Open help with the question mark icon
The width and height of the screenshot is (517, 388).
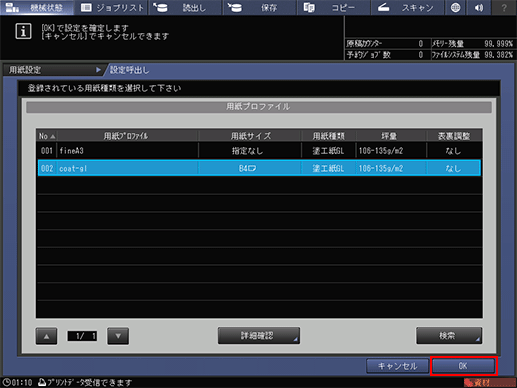coord(504,7)
